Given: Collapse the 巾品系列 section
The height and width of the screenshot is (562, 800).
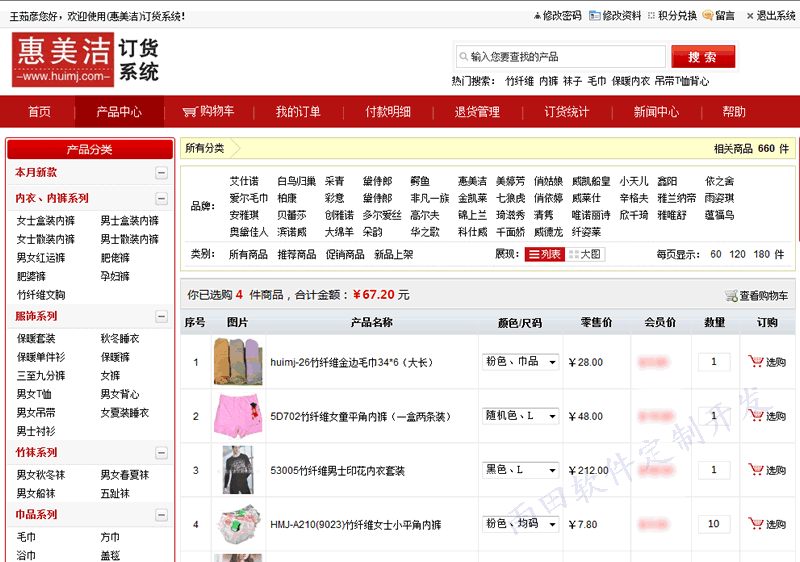Looking at the screenshot, I should (161, 515).
